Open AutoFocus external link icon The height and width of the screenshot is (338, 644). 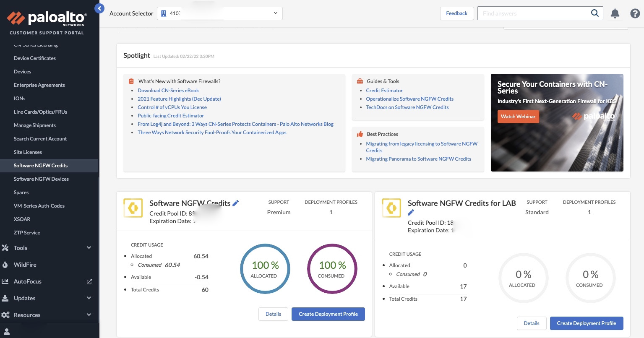[89, 281]
